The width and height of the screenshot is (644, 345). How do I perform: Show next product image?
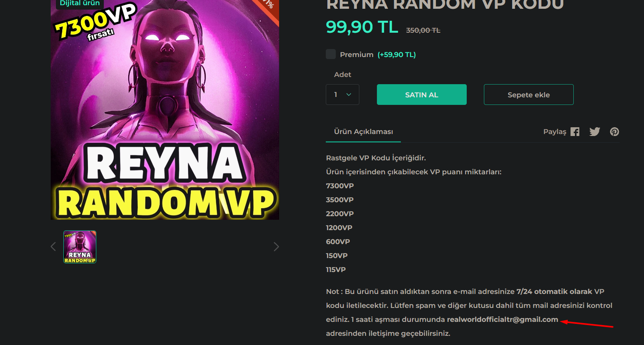[x=276, y=247]
